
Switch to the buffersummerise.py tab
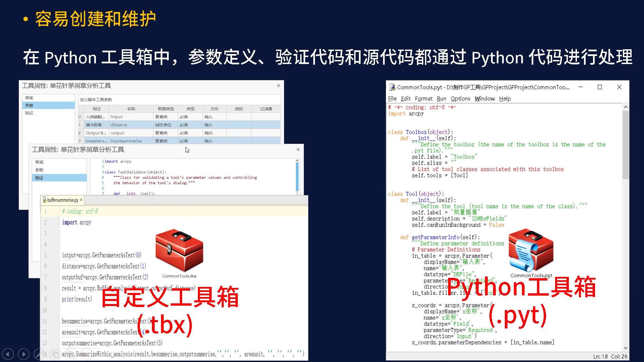click(x=62, y=200)
